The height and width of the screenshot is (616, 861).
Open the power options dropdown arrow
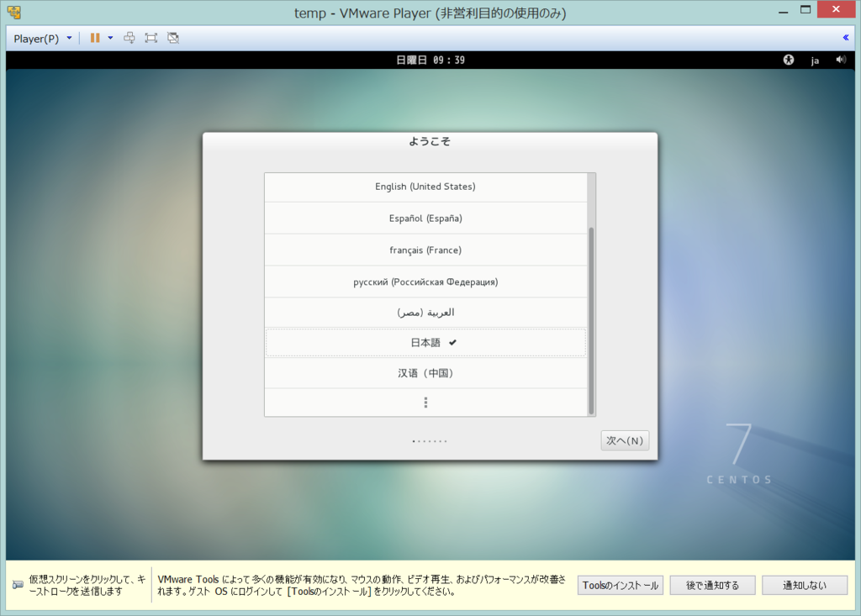tap(110, 38)
